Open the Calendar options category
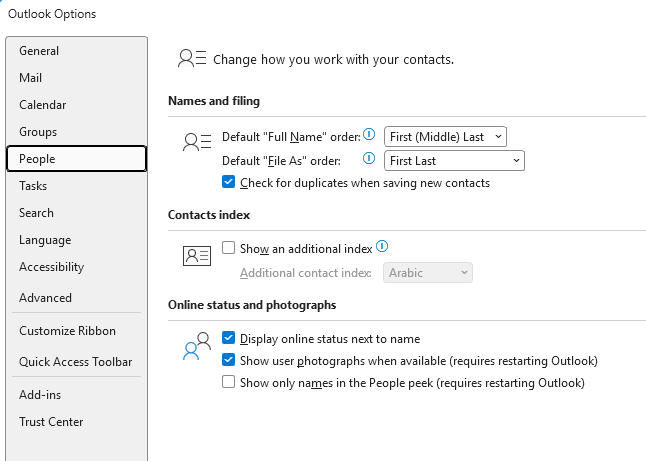This screenshot has width=646, height=461. click(x=77, y=105)
